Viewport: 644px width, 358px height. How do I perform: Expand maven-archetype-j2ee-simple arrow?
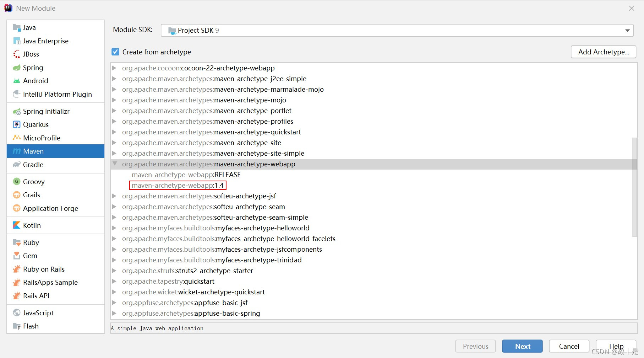click(x=114, y=79)
